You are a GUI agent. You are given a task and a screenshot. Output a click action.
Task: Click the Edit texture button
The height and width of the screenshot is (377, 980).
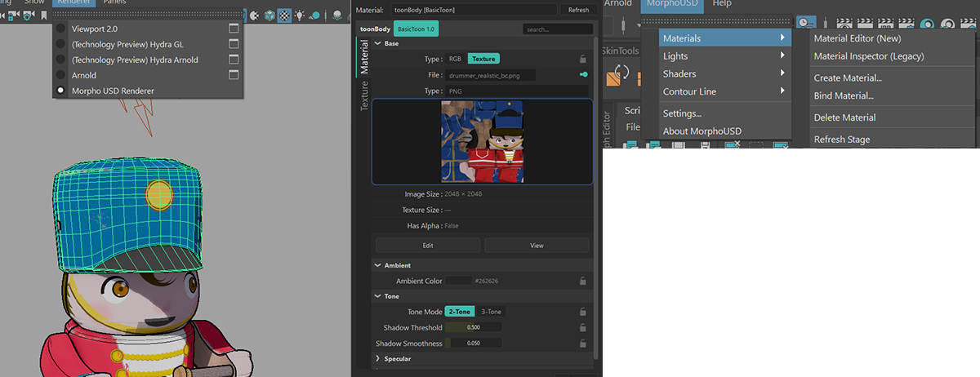click(428, 245)
